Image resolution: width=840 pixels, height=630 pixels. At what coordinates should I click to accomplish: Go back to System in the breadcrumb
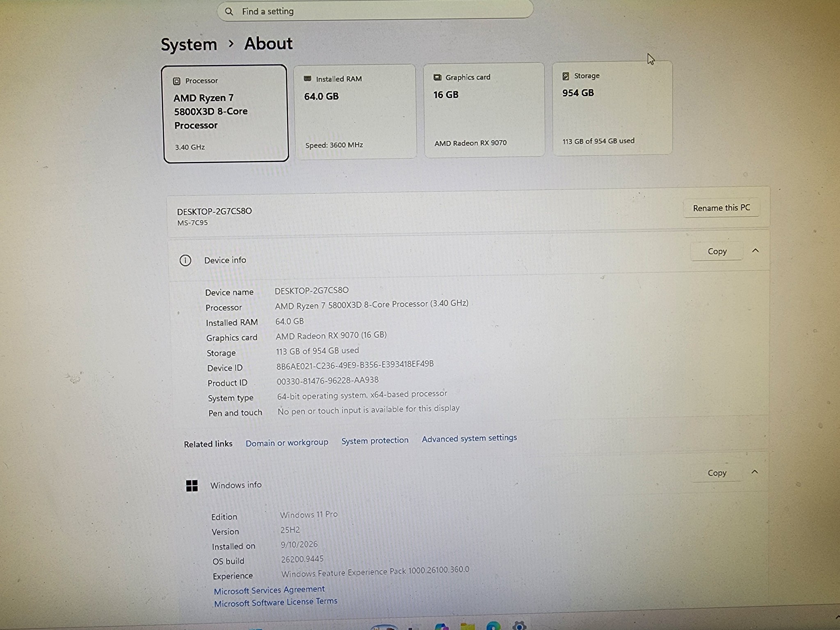pos(189,45)
